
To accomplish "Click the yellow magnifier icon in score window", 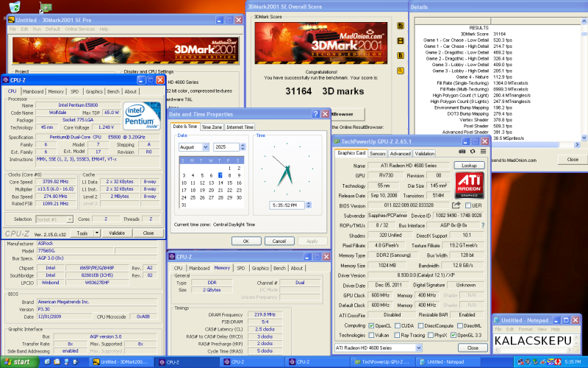I will click(x=401, y=71).
